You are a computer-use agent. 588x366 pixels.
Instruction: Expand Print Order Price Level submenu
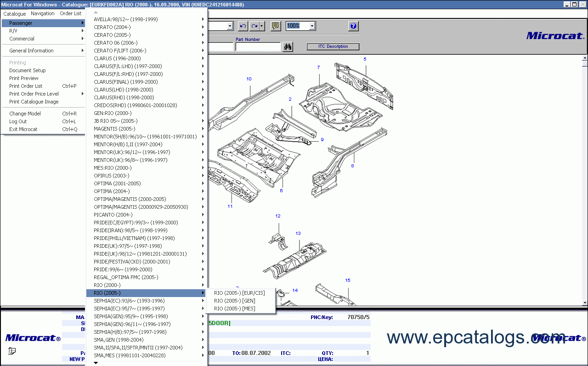[x=43, y=94]
